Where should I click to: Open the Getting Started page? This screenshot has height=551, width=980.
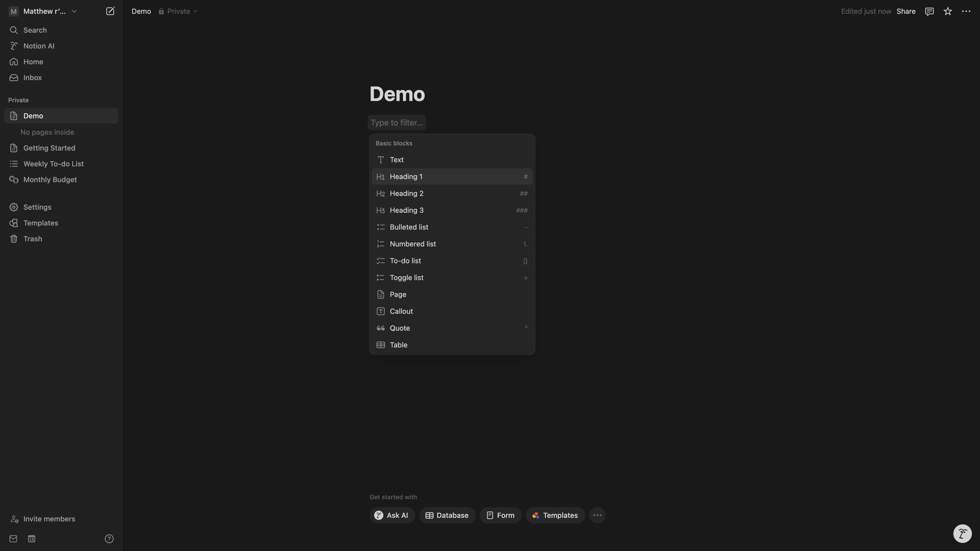(61, 148)
